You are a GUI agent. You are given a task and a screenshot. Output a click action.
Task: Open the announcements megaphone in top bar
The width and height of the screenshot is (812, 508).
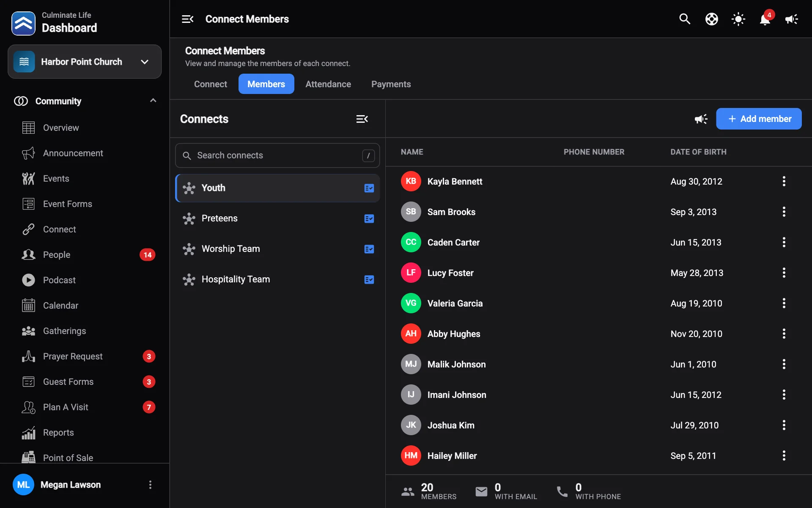tap(791, 19)
